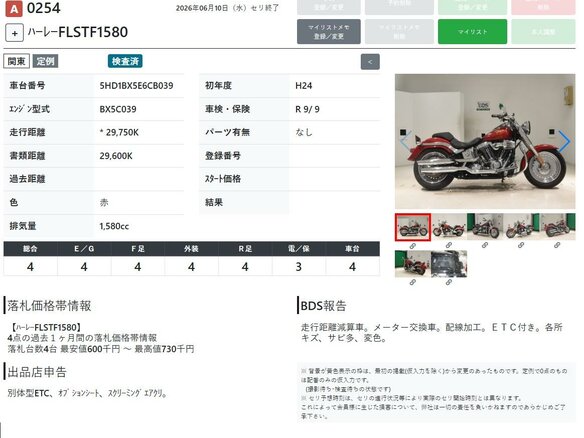The image size is (584, 438).
Task: Click the 出品店申告 section heading
Action: point(37,372)
